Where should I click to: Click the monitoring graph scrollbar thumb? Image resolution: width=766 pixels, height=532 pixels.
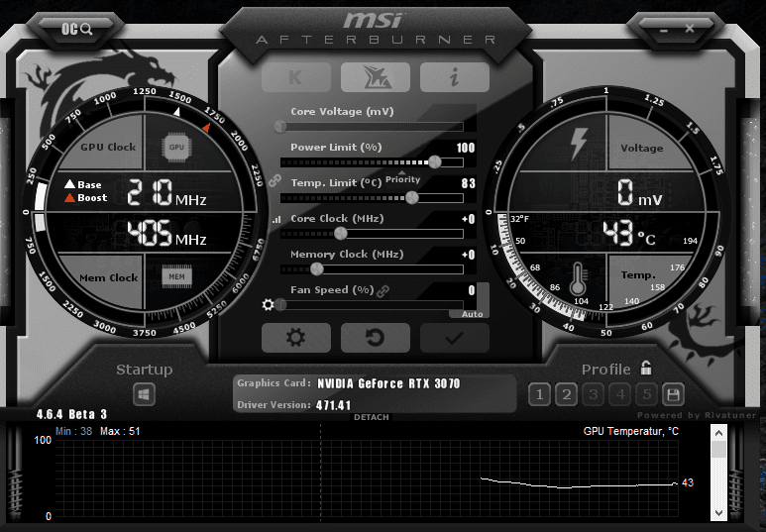click(718, 450)
